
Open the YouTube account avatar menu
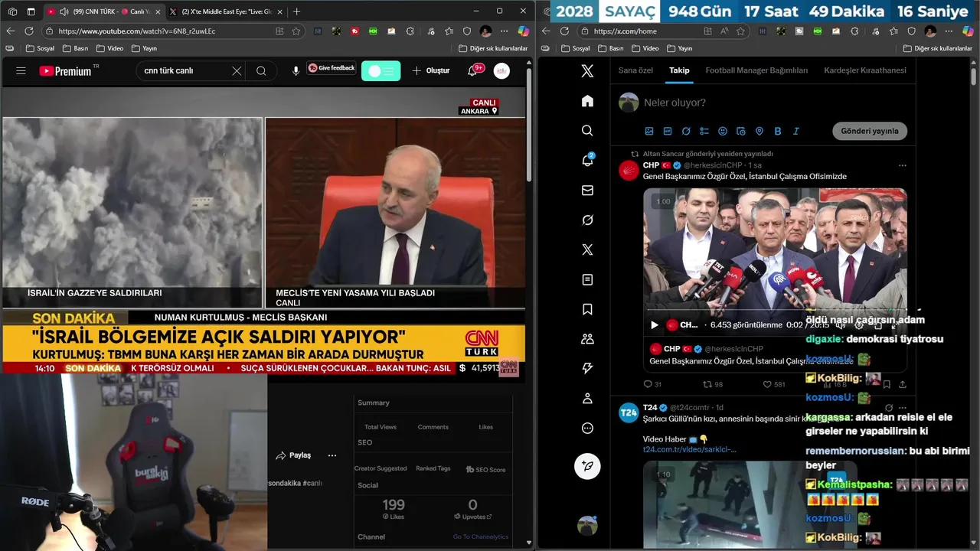(x=501, y=70)
